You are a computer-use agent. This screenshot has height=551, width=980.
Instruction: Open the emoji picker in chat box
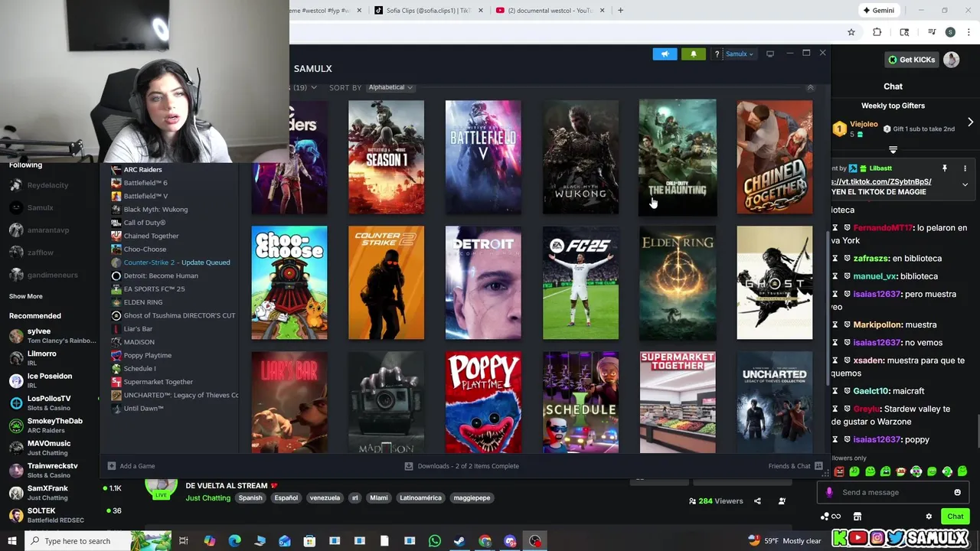(957, 492)
